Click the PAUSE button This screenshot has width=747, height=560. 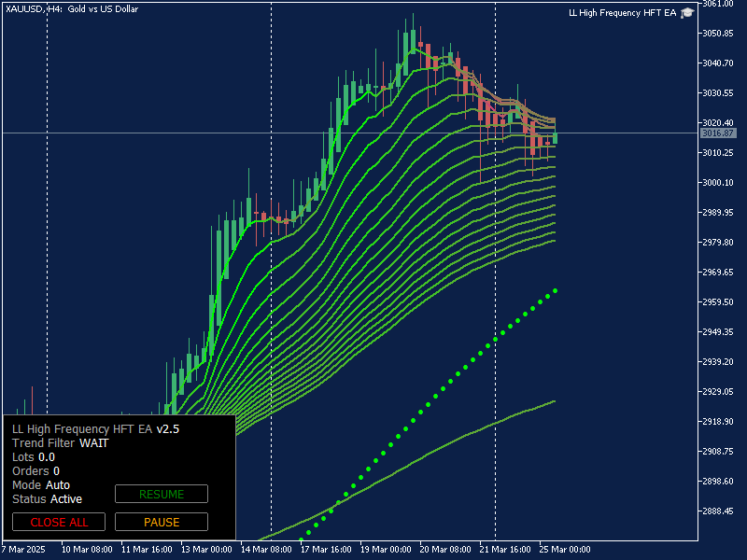click(x=162, y=522)
